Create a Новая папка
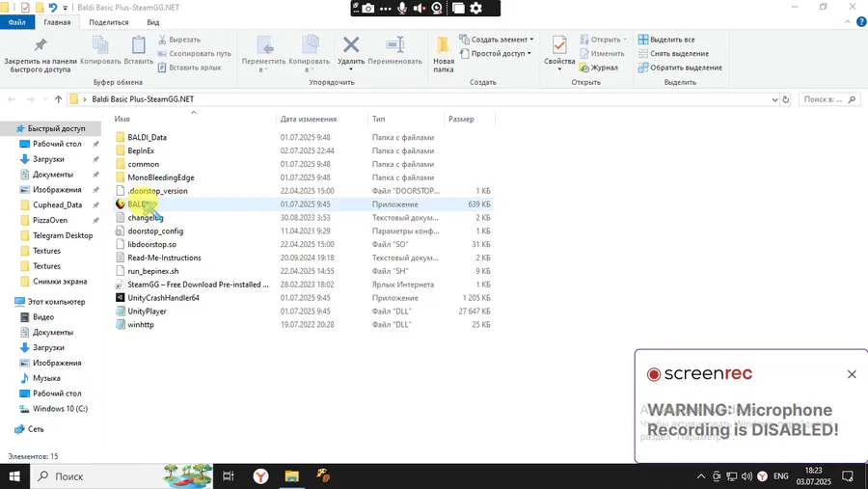This screenshot has height=489, width=868. click(444, 54)
